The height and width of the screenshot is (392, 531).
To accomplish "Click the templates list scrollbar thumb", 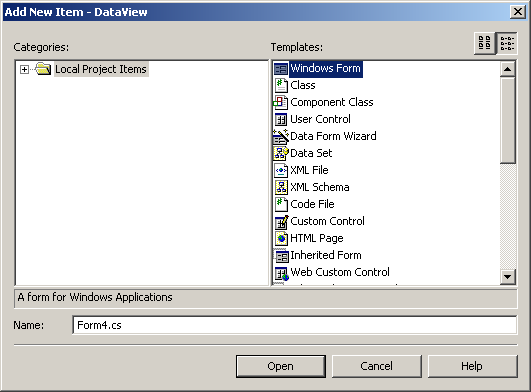I will [507, 120].
